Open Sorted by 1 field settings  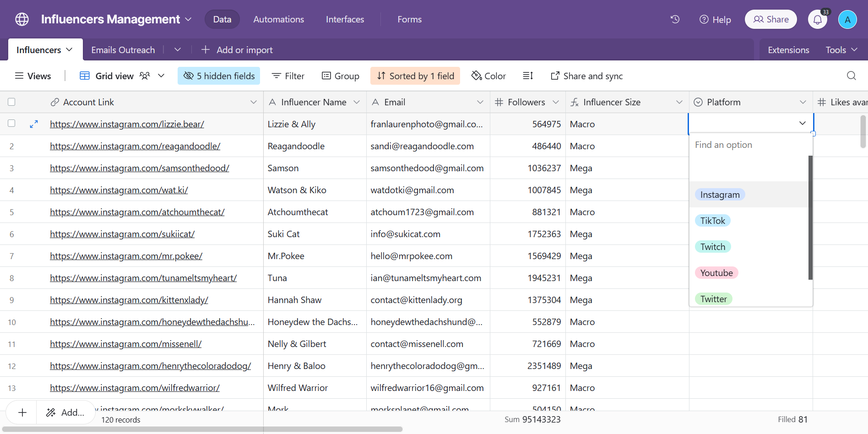coord(415,76)
